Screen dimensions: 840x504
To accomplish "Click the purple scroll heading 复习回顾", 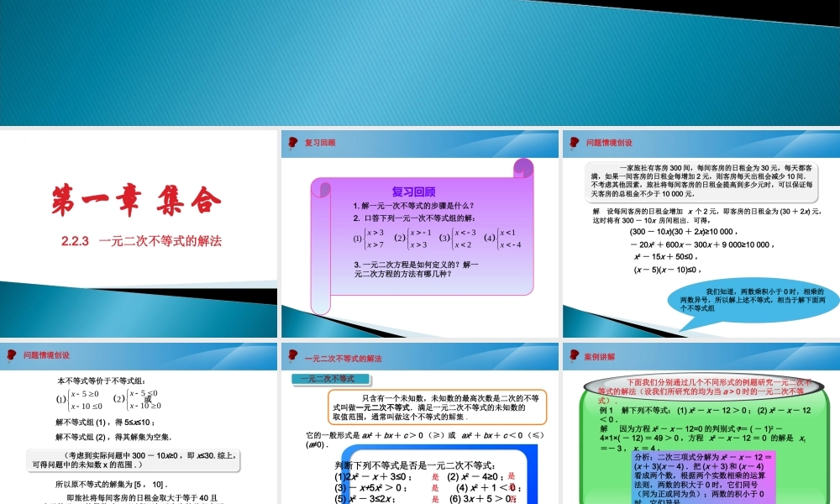I will click(413, 192).
